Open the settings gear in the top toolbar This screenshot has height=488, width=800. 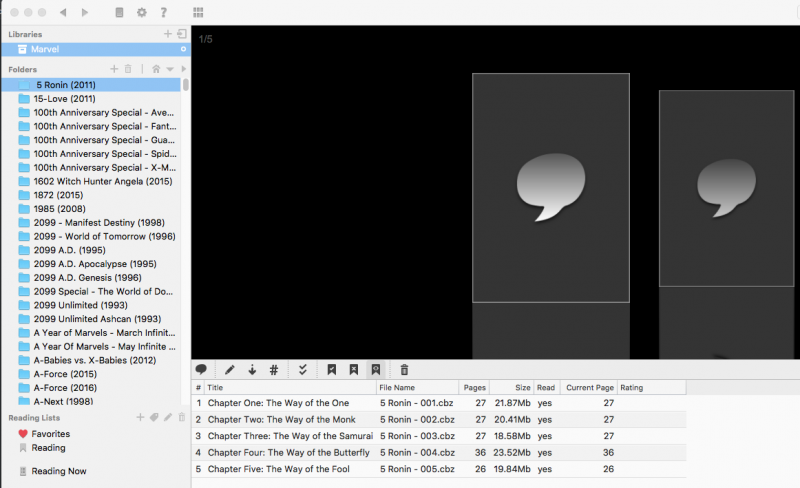click(142, 12)
